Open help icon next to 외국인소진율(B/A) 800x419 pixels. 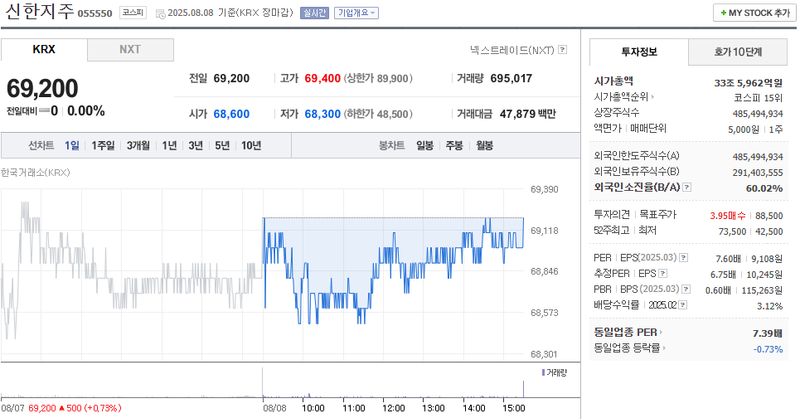687,187
